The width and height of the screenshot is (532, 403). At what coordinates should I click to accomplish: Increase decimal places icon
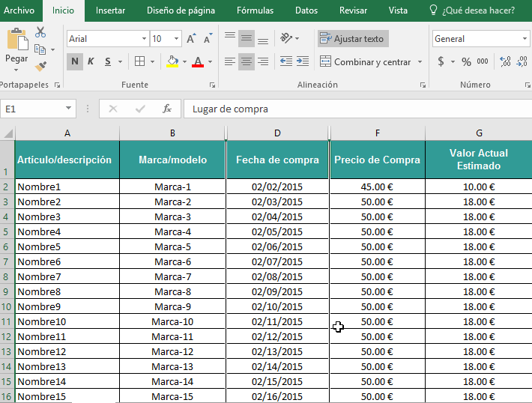[x=505, y=61]
